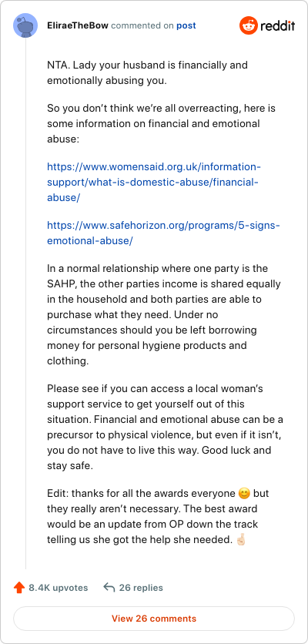The width and height of the screenshot is (308, 644).
Task: Click the "Edit: thanks for all the awards" paragraph
Action: [x=158, y=516]
